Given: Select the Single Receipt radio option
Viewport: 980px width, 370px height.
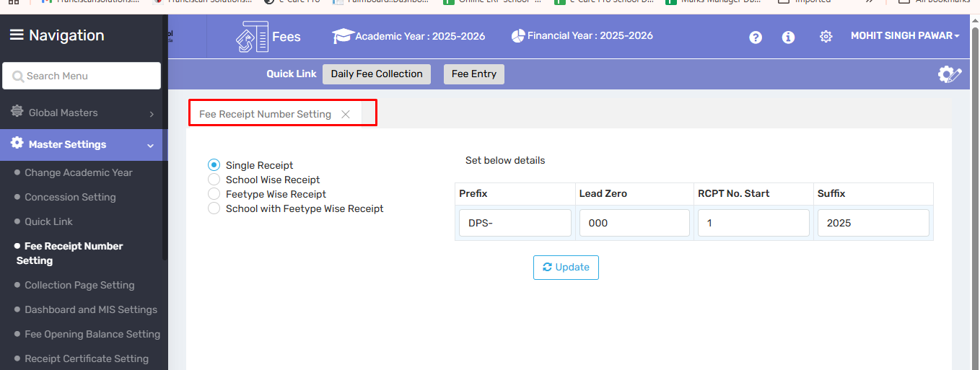Looking at the screenshot, I should (x=214, y=165).
